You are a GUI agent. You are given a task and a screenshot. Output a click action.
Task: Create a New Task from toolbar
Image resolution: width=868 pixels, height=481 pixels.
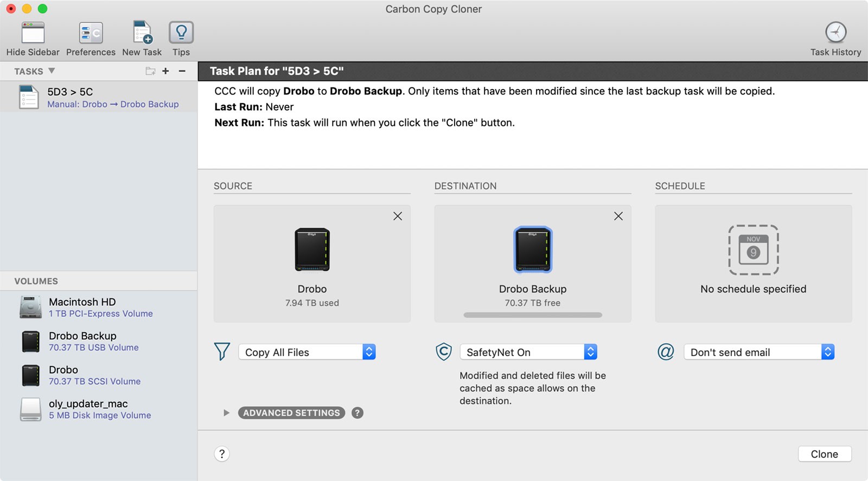pyautogui.click(x=142, y=33)
